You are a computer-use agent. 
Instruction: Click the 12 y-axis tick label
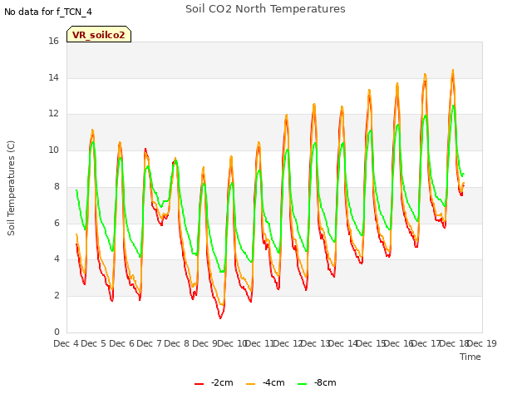[x=53, y=114]
